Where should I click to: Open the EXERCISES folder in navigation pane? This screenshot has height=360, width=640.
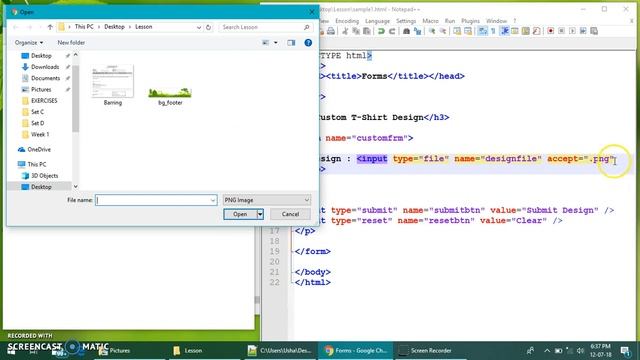(44, 100)
